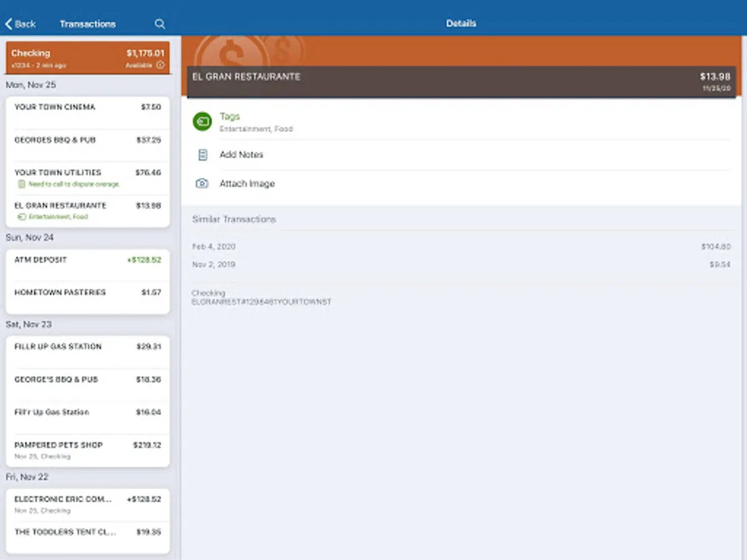Viewport: 747px width, 560px height.
Task: Open Attach Image option
Action: (x=461, y=184)
